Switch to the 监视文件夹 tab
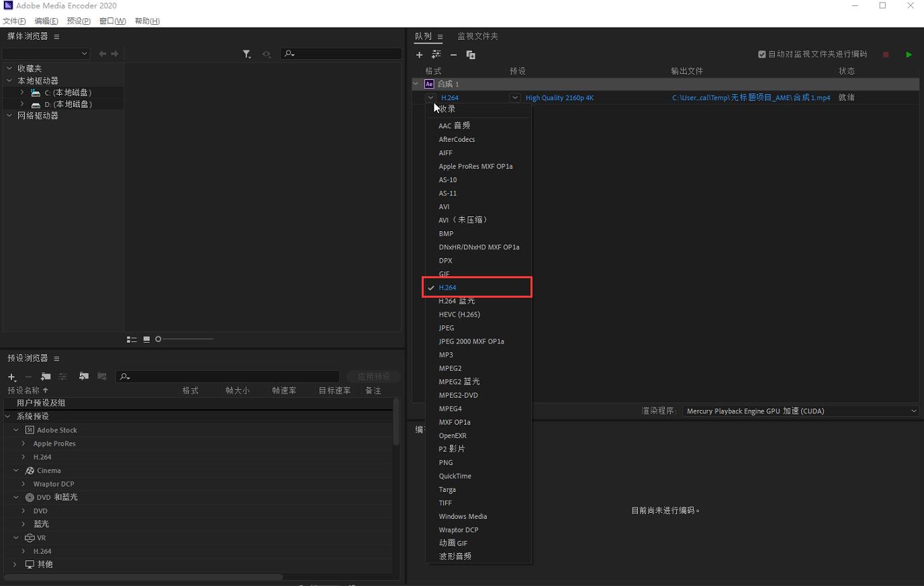The width and height of the screenshot is (924, 586). point(477,36)
